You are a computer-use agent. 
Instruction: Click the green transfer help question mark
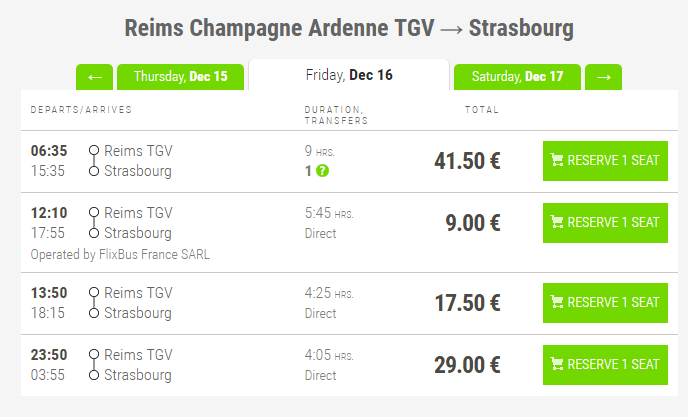pos(322,171)
